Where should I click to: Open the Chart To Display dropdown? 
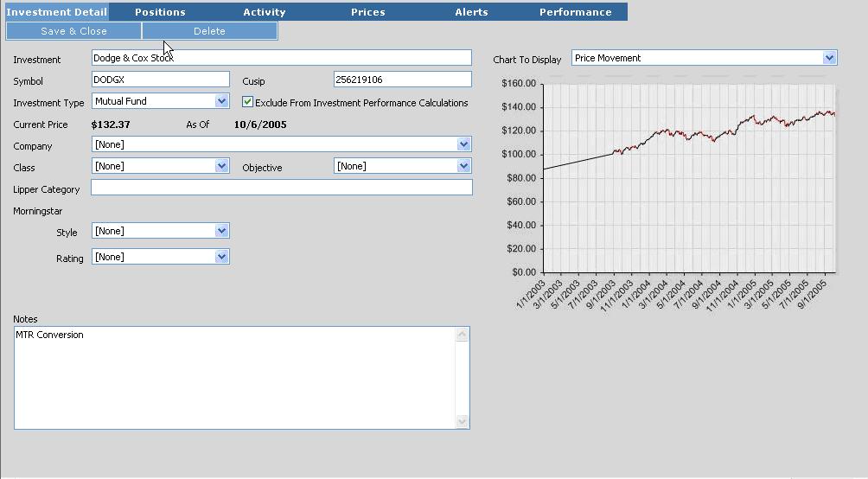coord(830,58)
